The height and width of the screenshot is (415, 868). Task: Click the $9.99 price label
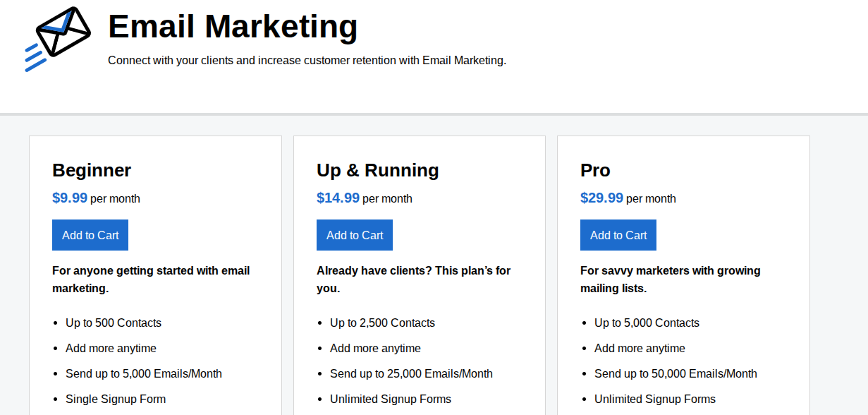tap(71, 198)
